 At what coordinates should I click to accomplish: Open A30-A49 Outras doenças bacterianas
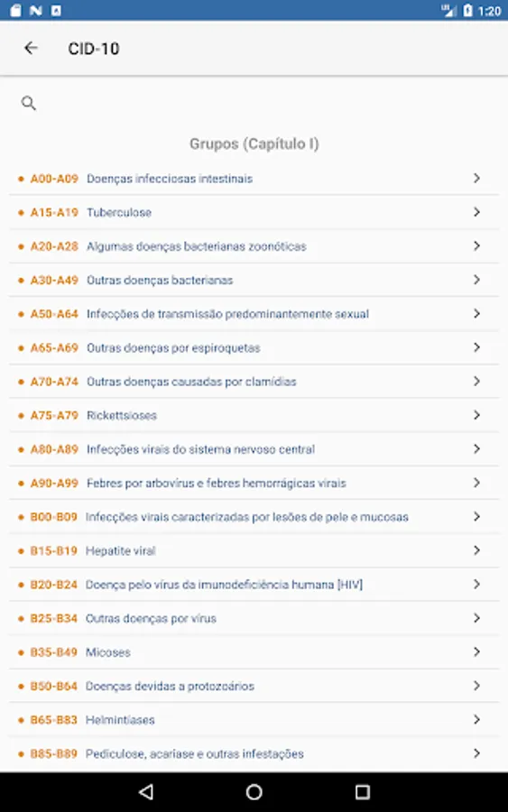[x=254, y=280]
